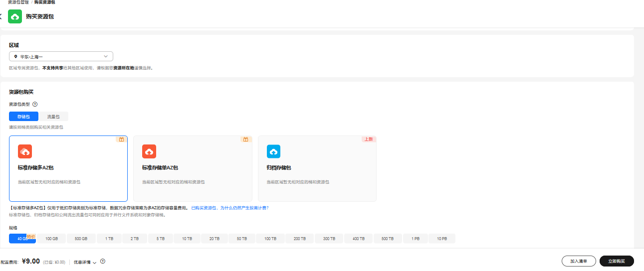Click the ¥9.00 configuration price
644x271 pixels.
(x=31, y=261)
